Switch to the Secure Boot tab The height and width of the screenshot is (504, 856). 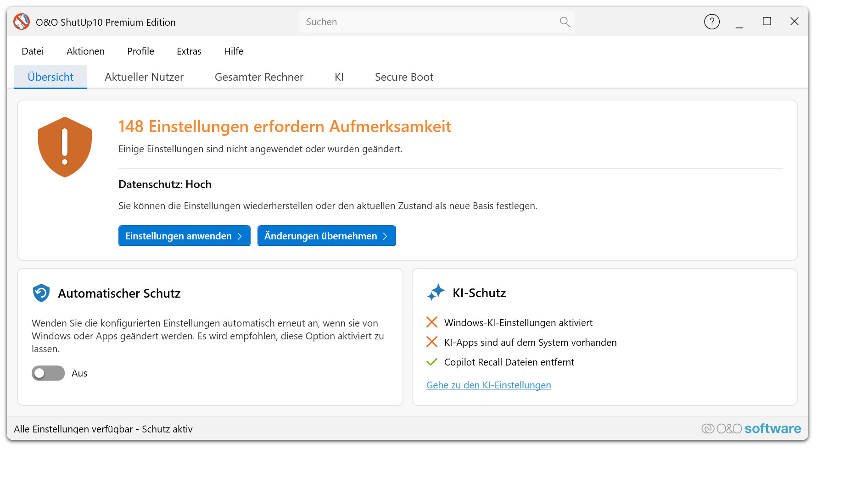click(404, 77)
